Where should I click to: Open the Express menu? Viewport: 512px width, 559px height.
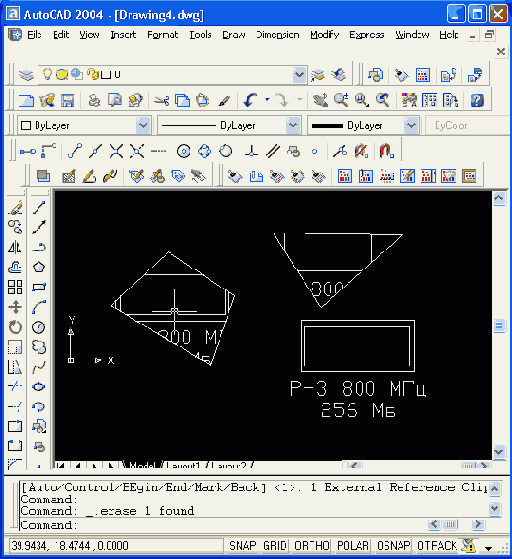tap(367, 35)
